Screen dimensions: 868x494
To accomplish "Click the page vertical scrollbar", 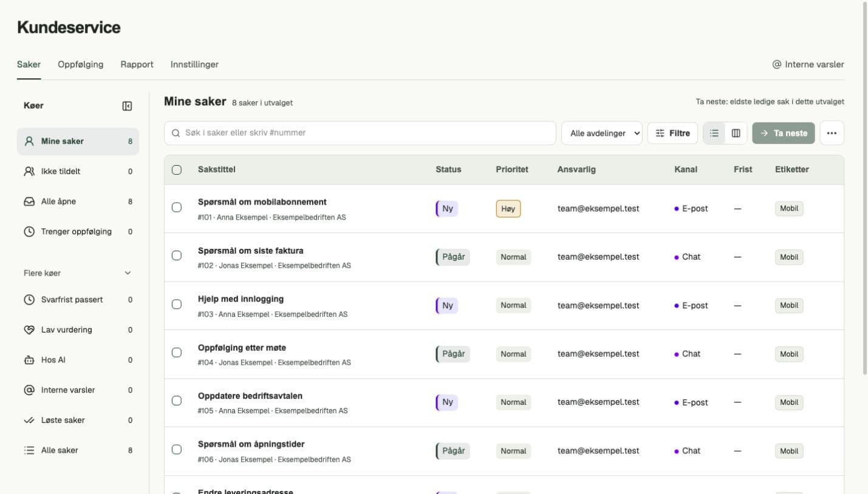I will point(864,188).
